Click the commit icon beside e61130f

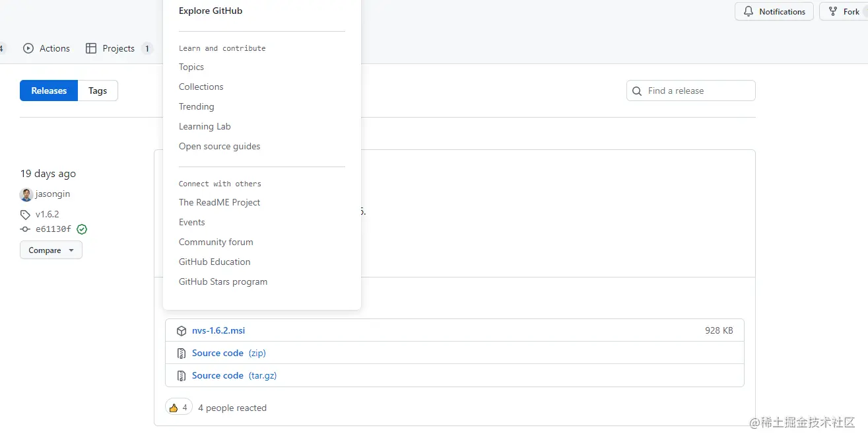(x=25, y=229)
